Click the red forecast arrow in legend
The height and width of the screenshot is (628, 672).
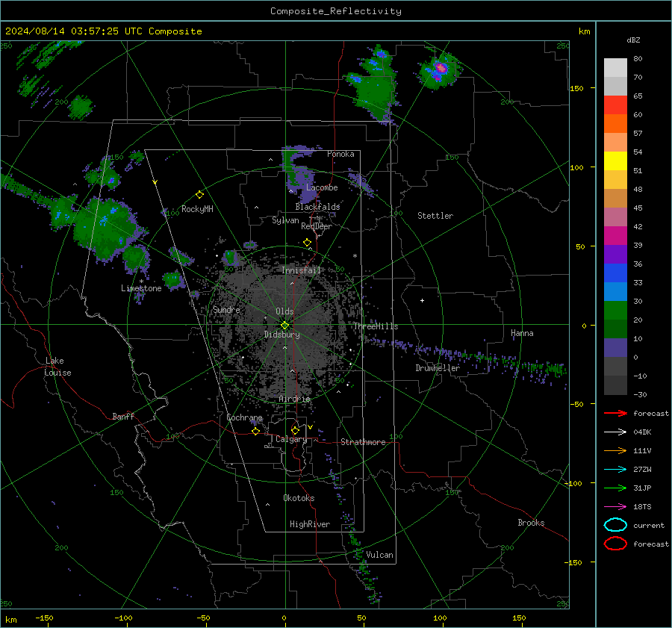(615, 413)
